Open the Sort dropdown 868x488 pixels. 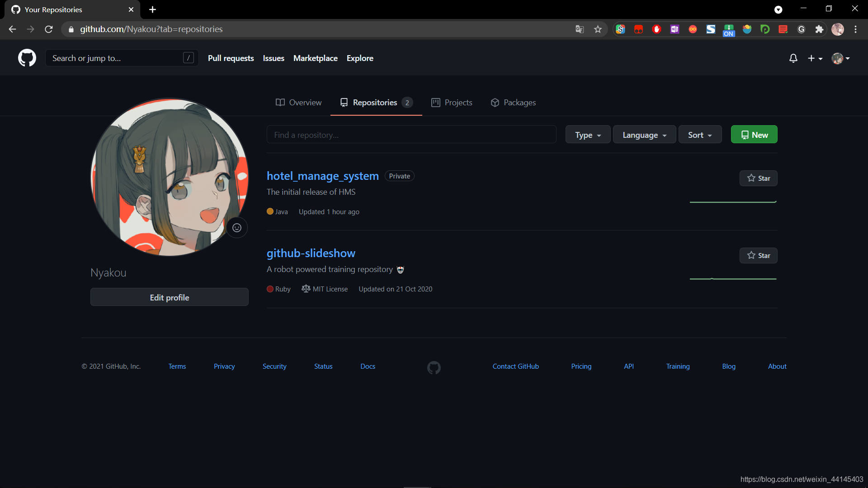point(699,135)
